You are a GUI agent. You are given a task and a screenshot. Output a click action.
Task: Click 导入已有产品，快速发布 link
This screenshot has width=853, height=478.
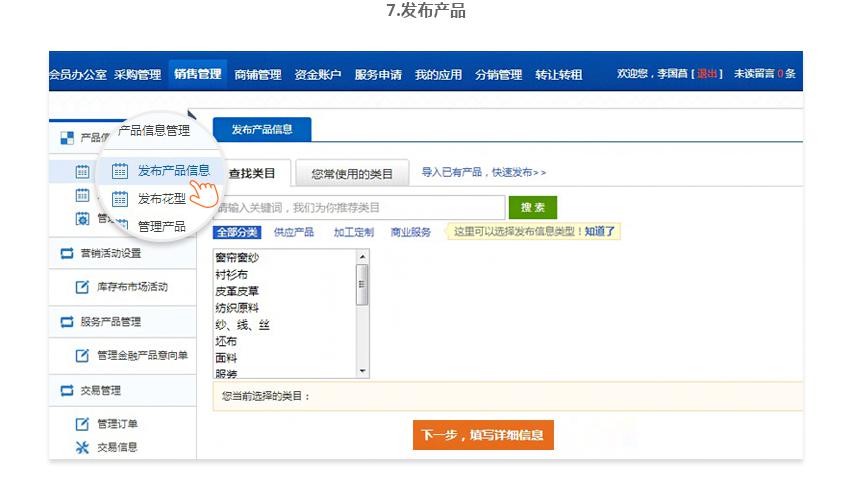coord(484,172)
